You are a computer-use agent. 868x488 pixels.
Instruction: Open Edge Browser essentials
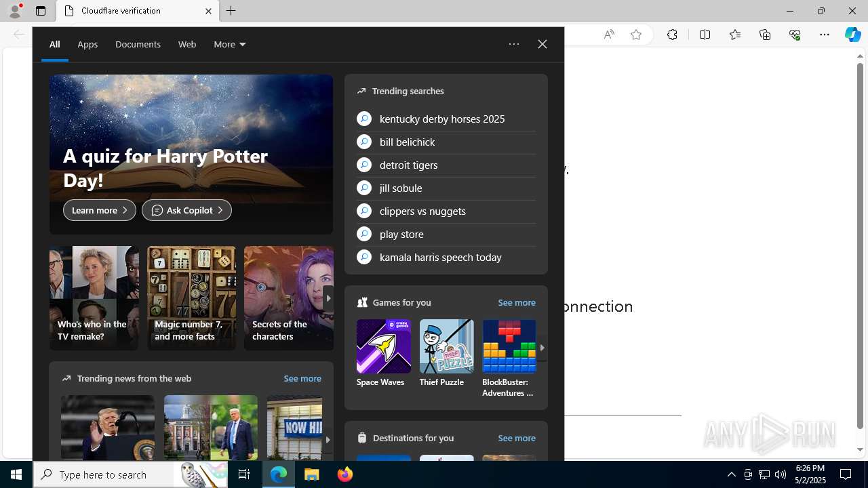click(795, 35)
